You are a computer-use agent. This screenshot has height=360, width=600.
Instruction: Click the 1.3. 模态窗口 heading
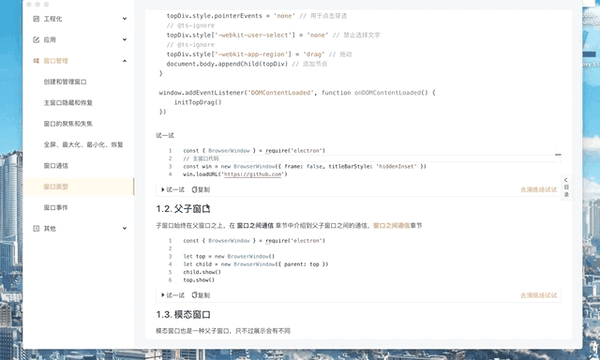[183, 315]
